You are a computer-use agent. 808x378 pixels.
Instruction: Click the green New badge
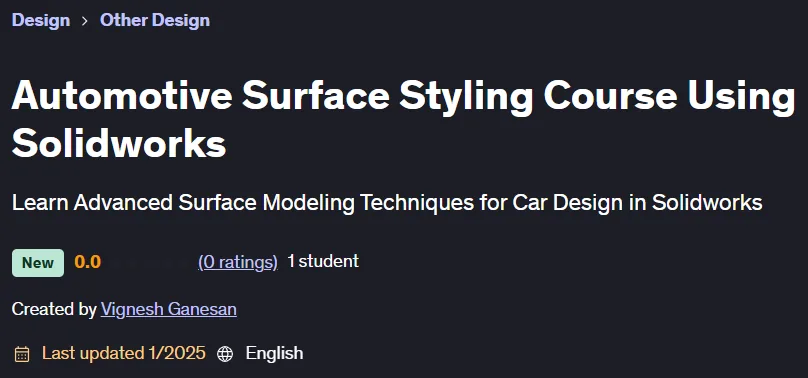coord(38,263)
